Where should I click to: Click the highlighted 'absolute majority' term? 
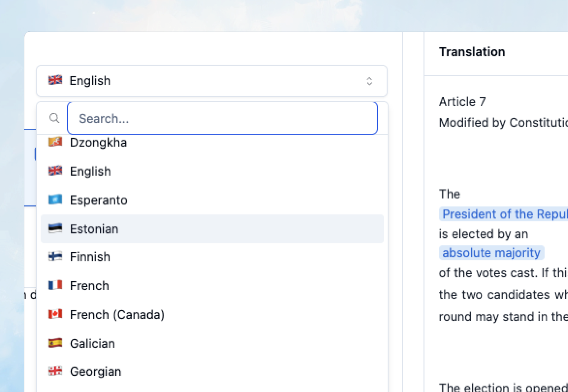[491, 253]
